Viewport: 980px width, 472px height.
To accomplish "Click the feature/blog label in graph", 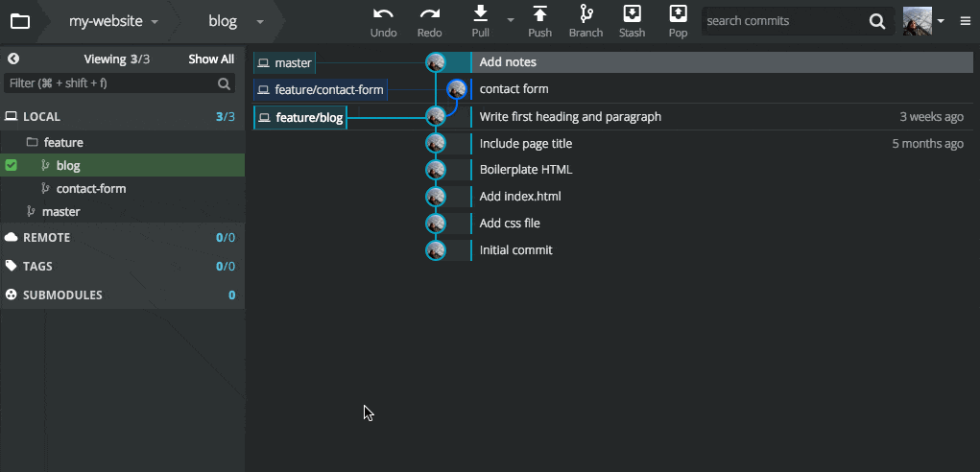I will tap(300, 117).
